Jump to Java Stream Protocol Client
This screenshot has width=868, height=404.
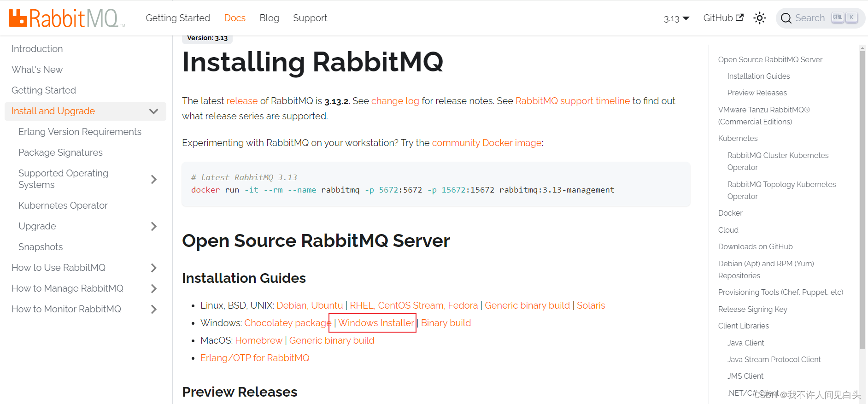pos(774,359)
